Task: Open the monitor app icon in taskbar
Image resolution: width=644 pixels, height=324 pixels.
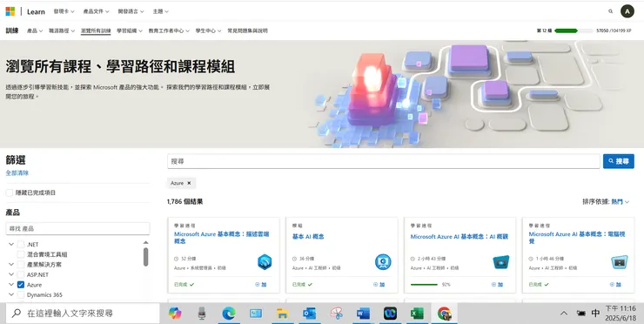Action: coord(256,314)
